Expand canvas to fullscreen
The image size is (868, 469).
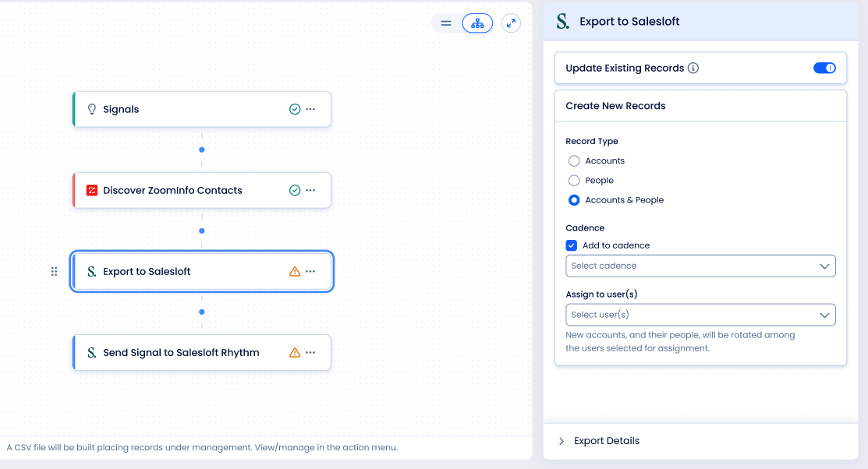pyautogui.click(x=511, y=23)
